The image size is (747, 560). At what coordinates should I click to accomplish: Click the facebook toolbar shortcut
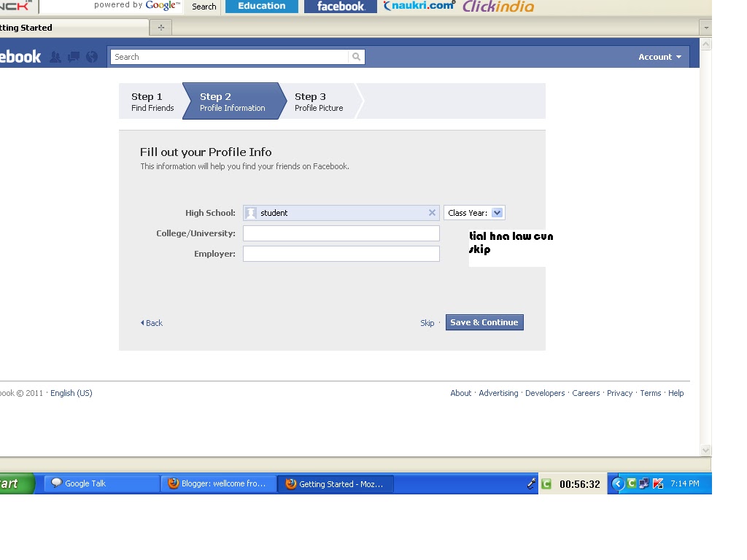pyautogui.click(x=341, y=6)
